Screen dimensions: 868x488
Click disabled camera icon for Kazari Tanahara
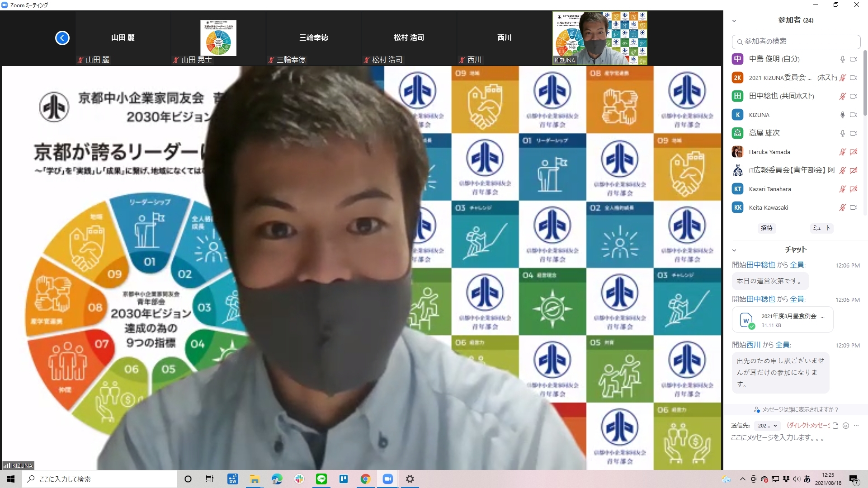(854, 189)
